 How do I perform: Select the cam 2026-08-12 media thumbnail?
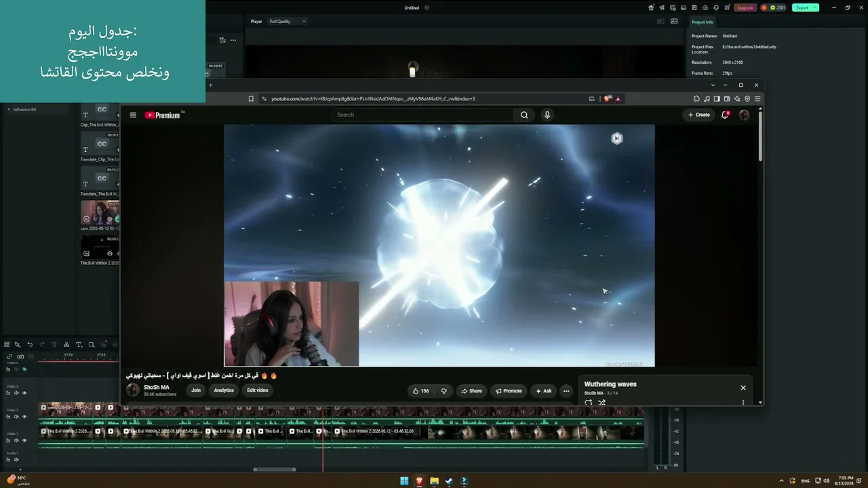pos(100,212)
